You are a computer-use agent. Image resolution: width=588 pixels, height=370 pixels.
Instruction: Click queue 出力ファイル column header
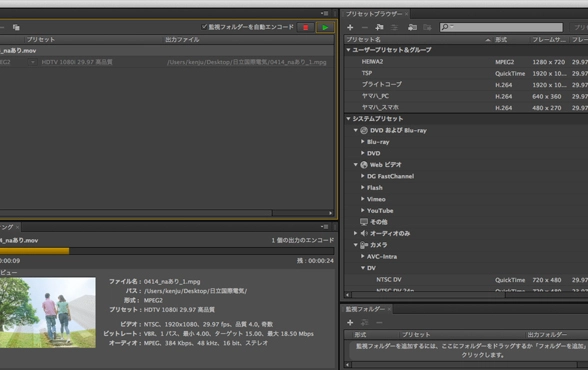248,39
